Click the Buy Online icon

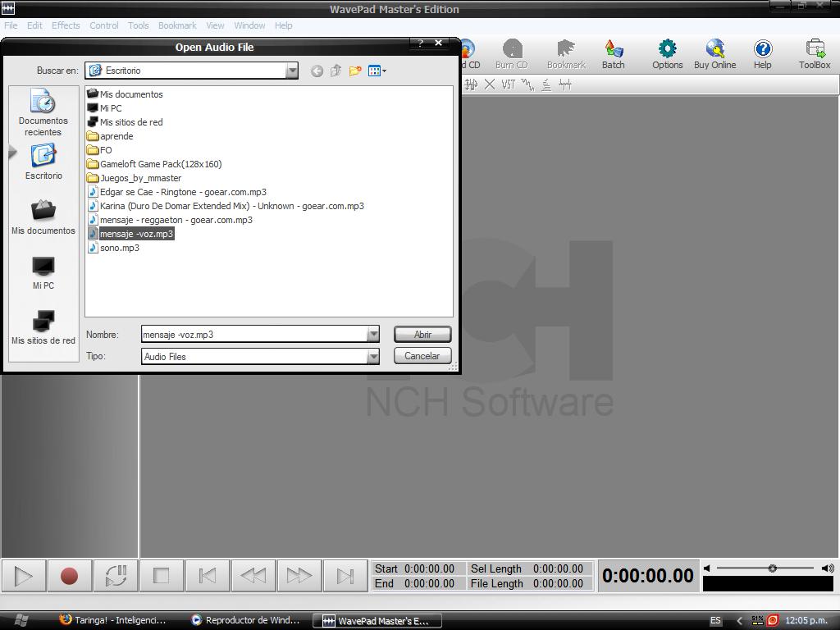[714, 55]
